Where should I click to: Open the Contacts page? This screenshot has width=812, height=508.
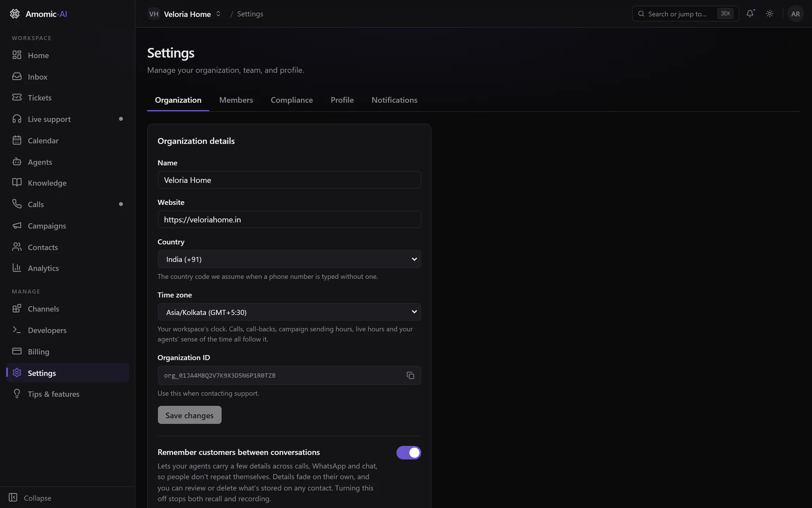(x=68, y=247)
